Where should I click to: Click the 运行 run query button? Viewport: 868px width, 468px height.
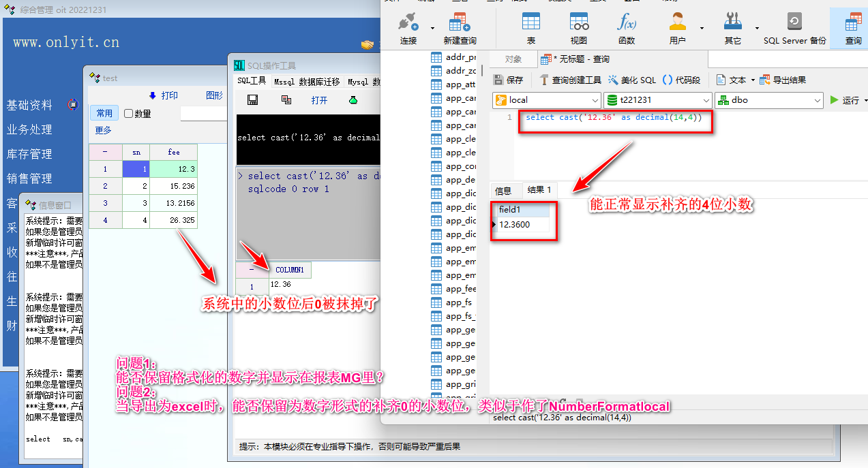point(844,101)
